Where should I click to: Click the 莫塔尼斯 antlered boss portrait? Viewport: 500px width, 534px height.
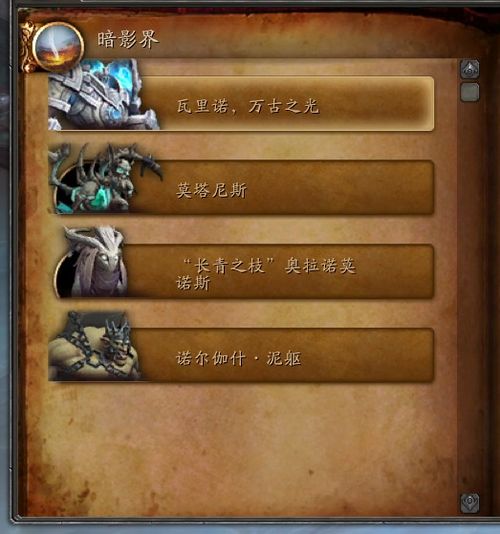pos(104,178)
